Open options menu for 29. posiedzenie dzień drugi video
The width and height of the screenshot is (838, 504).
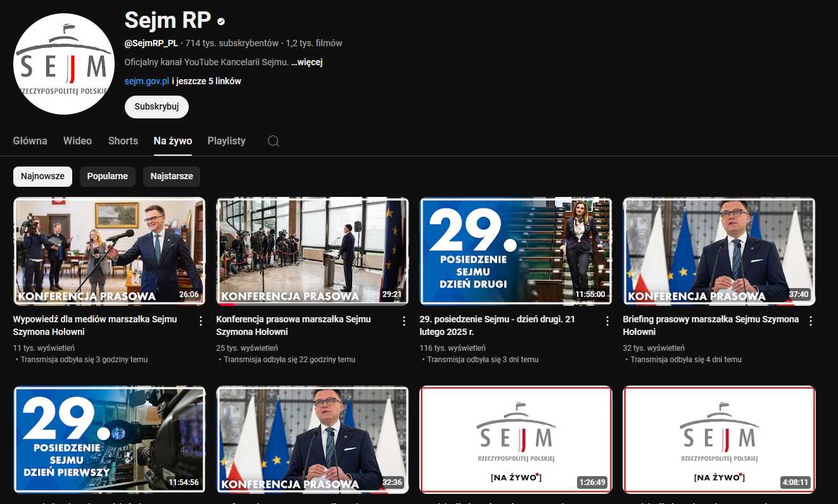(x=607, y=321)
